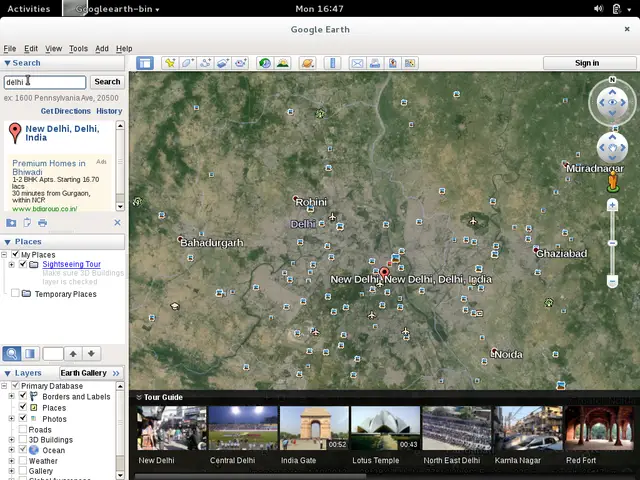Viewport: 640px width, 480px height.
Task: Click the Save Image toolbar icon
Action: click(x=392, y=63)
